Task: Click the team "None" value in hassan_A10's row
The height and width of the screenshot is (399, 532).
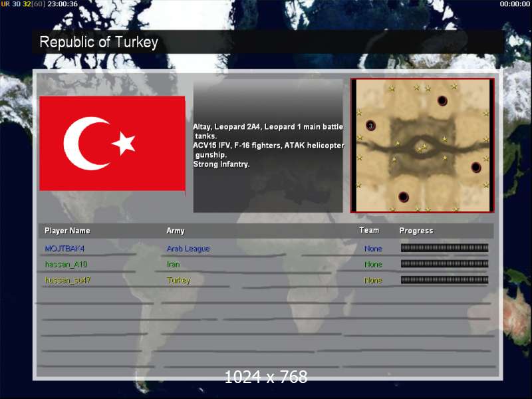Action: 373,264
